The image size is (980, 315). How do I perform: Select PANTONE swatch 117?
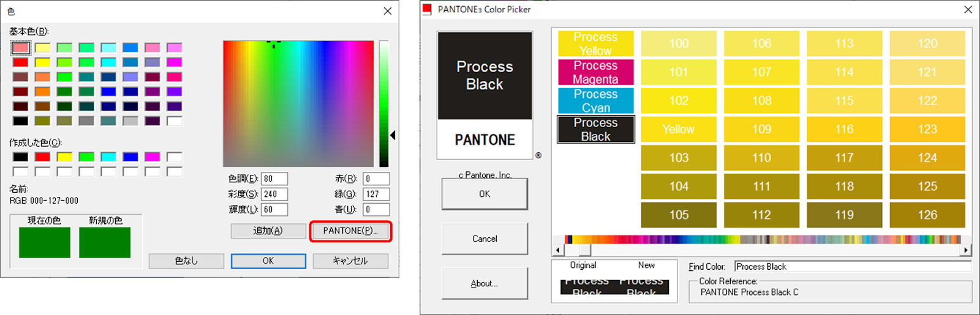coord(845,158)
